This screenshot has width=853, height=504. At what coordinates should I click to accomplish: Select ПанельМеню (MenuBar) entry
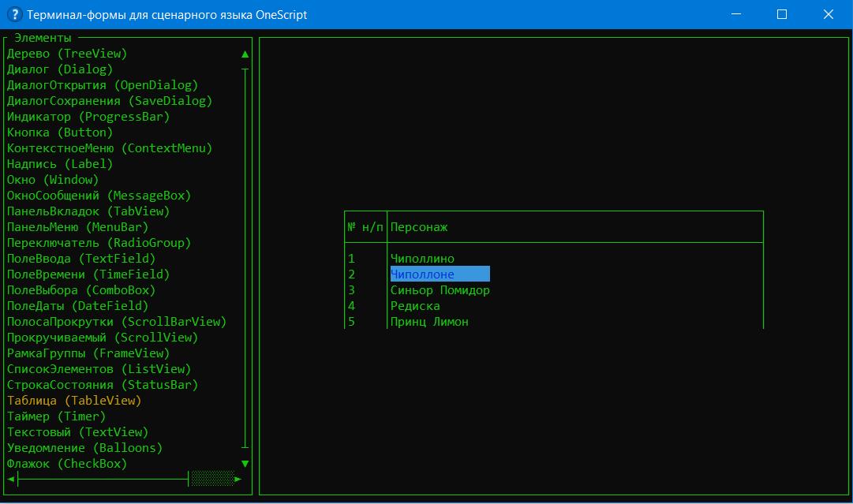pyautogui.click(x=77, y=227)
